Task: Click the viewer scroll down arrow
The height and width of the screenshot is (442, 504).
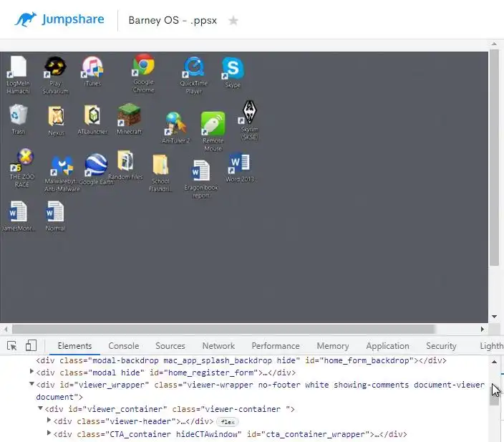Action: pos(494,317)
